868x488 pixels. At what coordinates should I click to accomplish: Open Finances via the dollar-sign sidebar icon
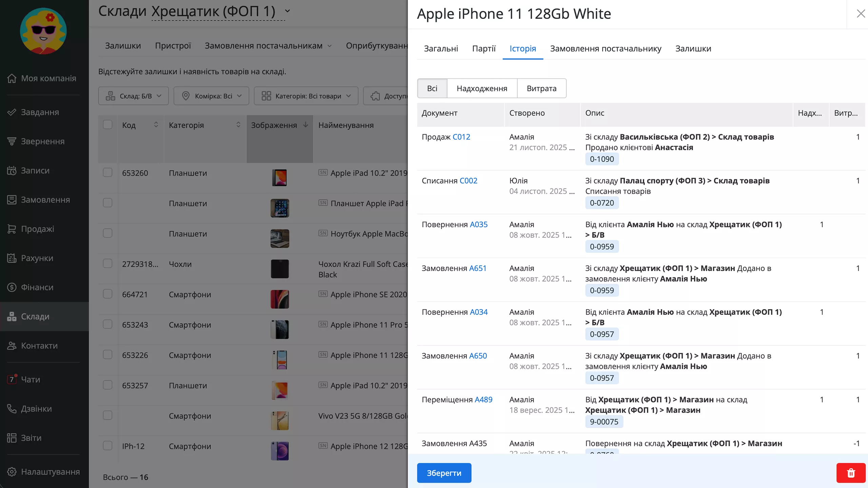click(12, 287)
